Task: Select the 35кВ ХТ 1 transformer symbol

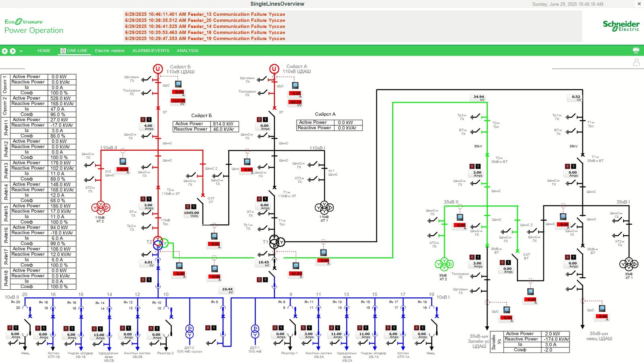Action: click(x=629, y=264)
